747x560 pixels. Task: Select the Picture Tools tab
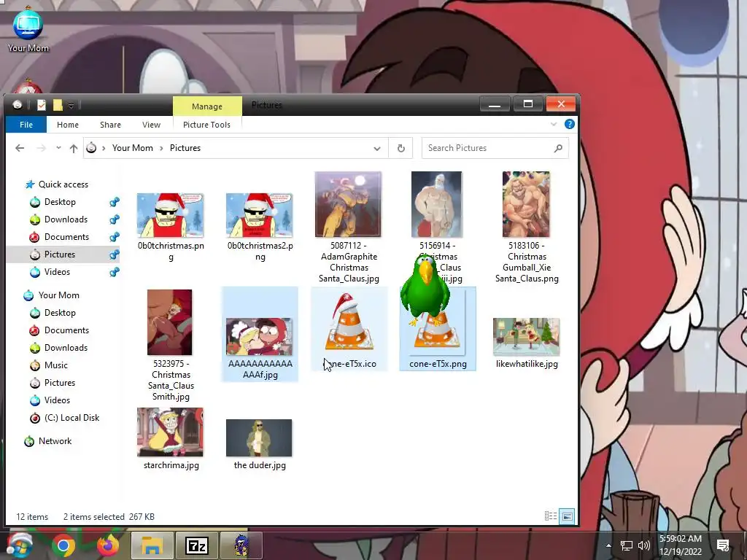coord(206,125)
